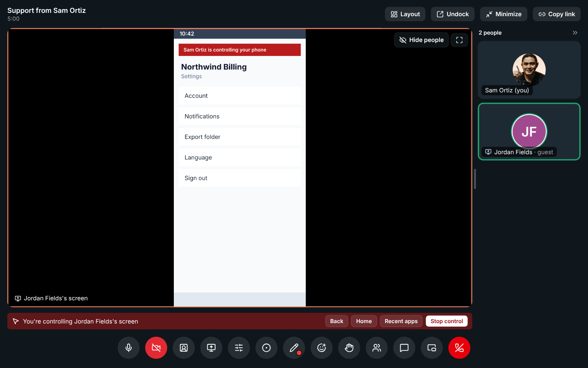
Task: Open the emoji reactions icon
Action: (x=322, y=348)
